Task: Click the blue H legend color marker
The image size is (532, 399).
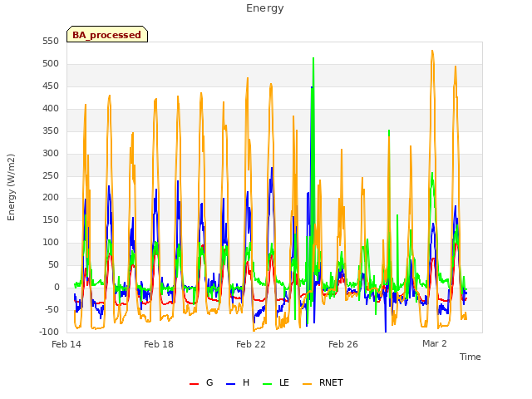Action: pos(230,384)
